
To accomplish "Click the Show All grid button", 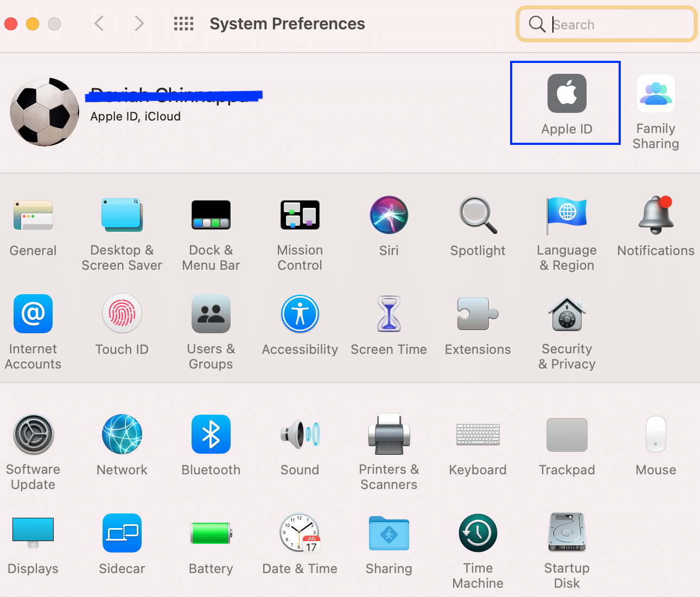I will [183, 24].
